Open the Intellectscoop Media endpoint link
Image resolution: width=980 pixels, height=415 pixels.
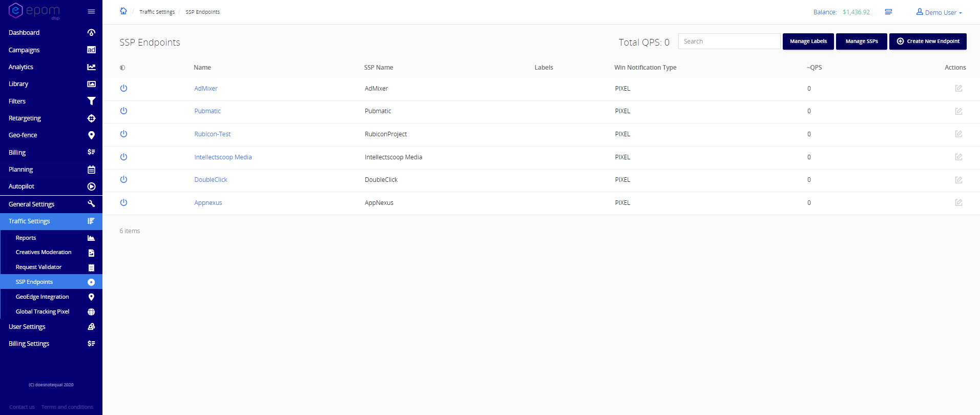tap(223, 157)
